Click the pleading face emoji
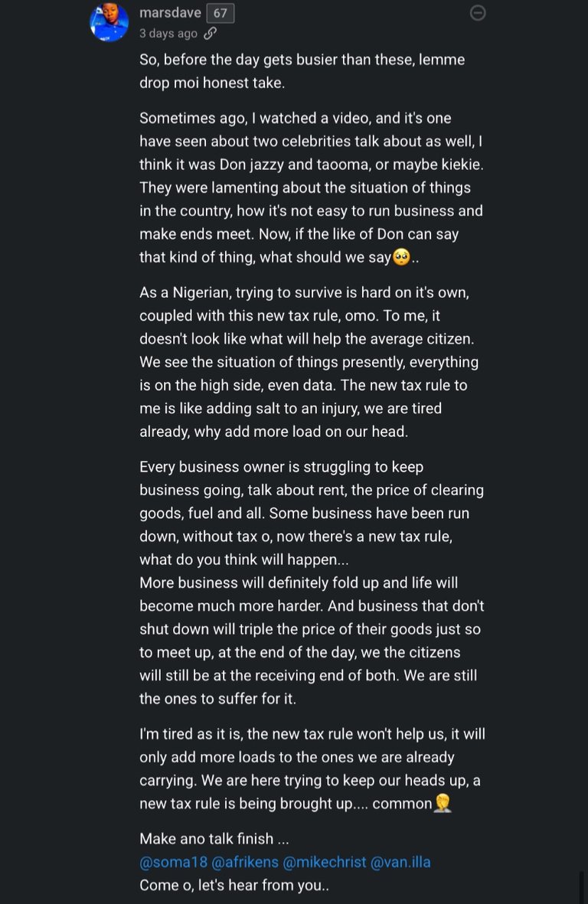The image size is (588, 904). [x=402, y=257]
